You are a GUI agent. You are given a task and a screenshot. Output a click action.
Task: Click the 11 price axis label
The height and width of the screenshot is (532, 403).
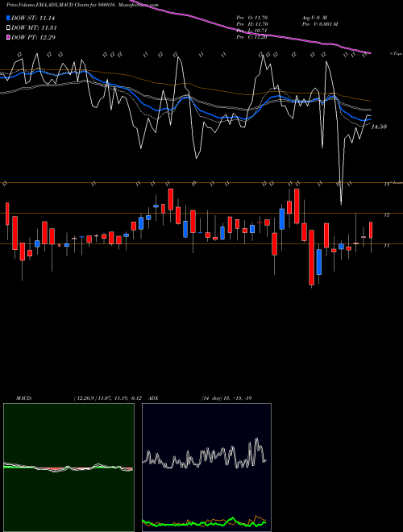pos(386,245)
